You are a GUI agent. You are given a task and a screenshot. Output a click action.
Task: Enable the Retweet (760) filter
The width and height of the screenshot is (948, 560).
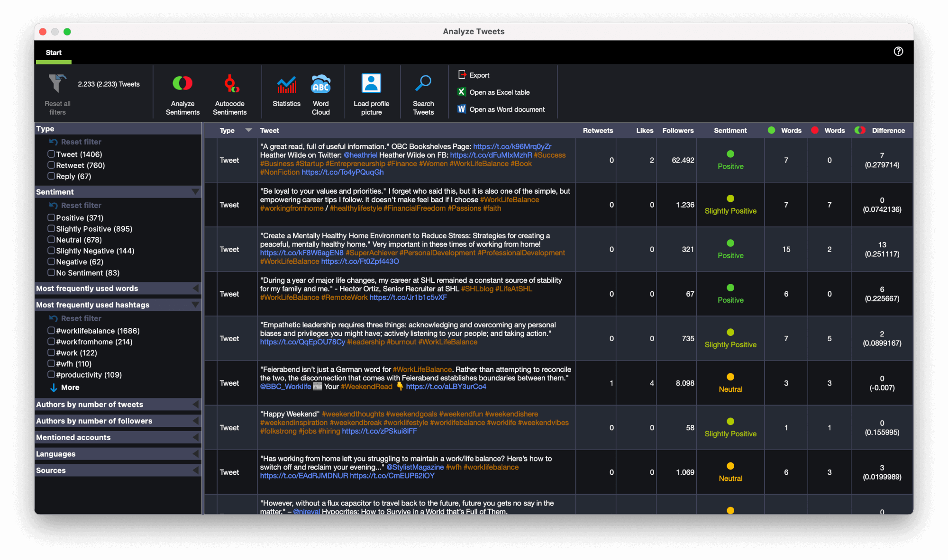coord(51,165)
